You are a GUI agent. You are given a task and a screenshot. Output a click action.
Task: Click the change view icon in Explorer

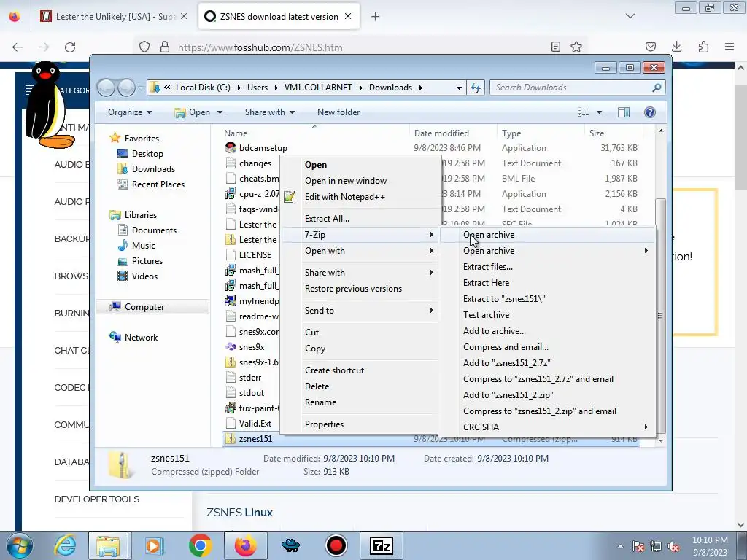click(584, 112)
